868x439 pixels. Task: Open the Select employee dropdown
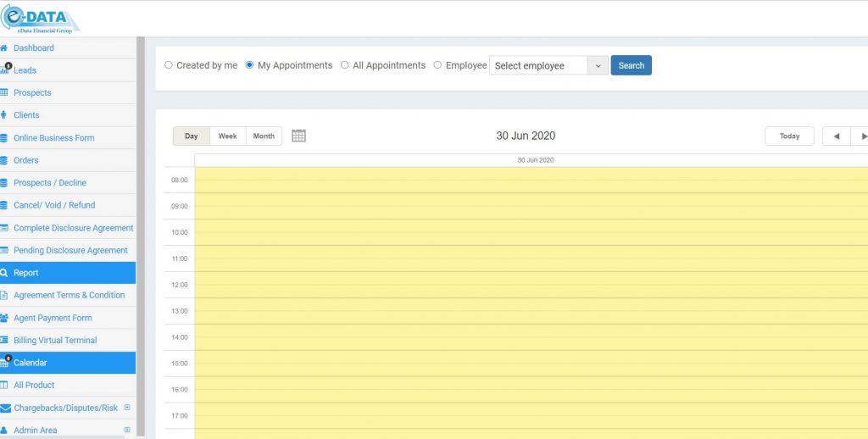coord(548,65)
